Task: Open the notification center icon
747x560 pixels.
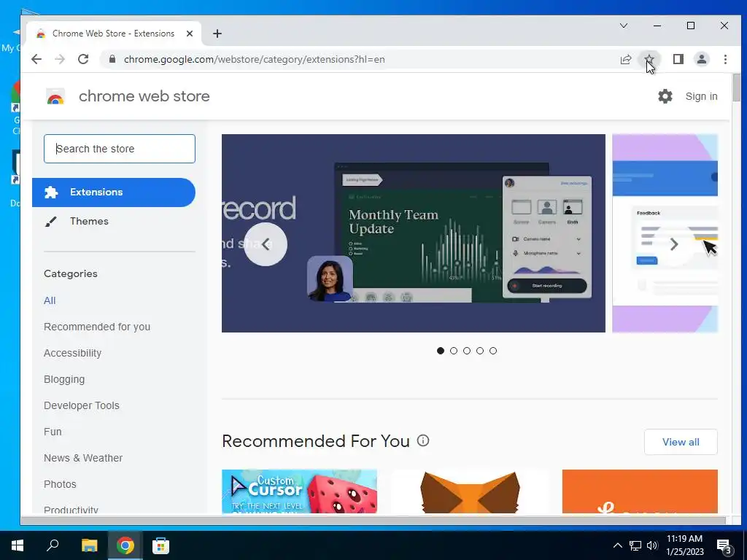Action: [724, 547]
